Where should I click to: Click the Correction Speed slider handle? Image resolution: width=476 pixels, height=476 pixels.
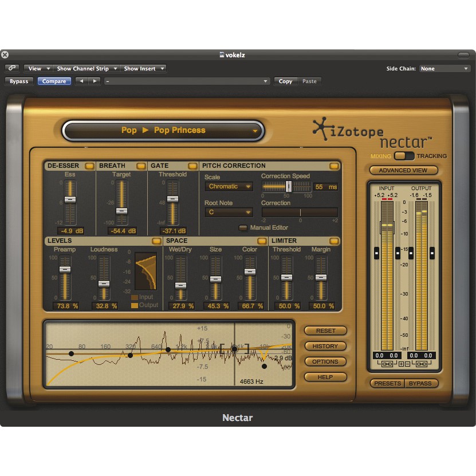pyautogui.click(x=289, y=186)
